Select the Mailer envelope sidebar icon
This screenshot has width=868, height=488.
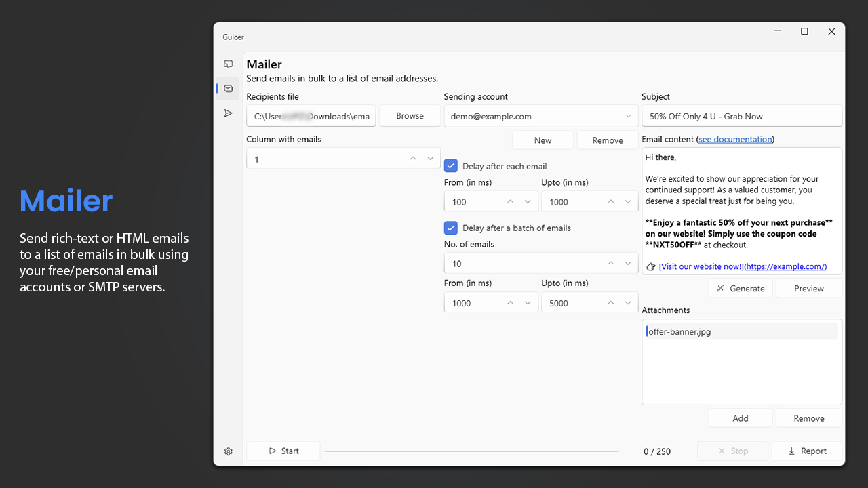(x=229, y=88)
